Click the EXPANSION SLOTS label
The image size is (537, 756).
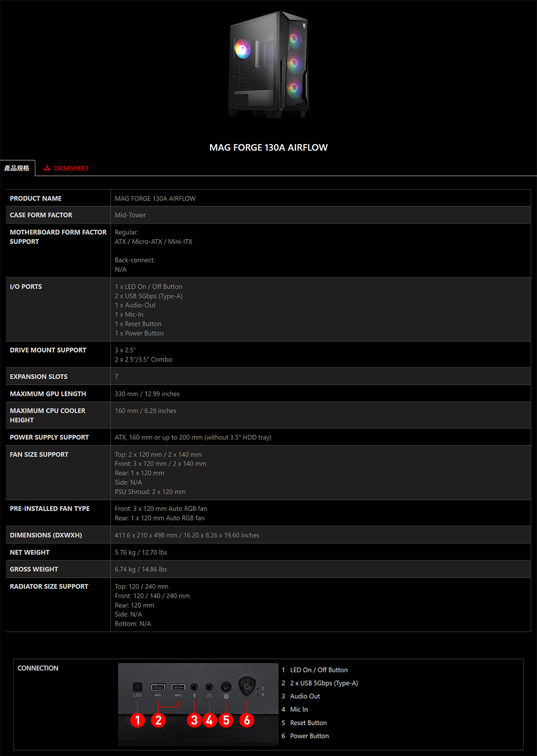coord(39,377)
